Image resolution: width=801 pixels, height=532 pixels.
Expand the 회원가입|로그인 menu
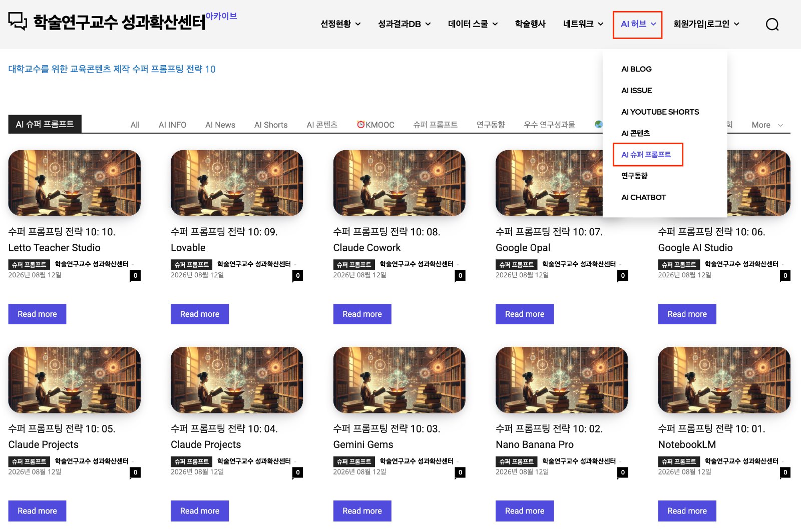click(x=706, y=24)
